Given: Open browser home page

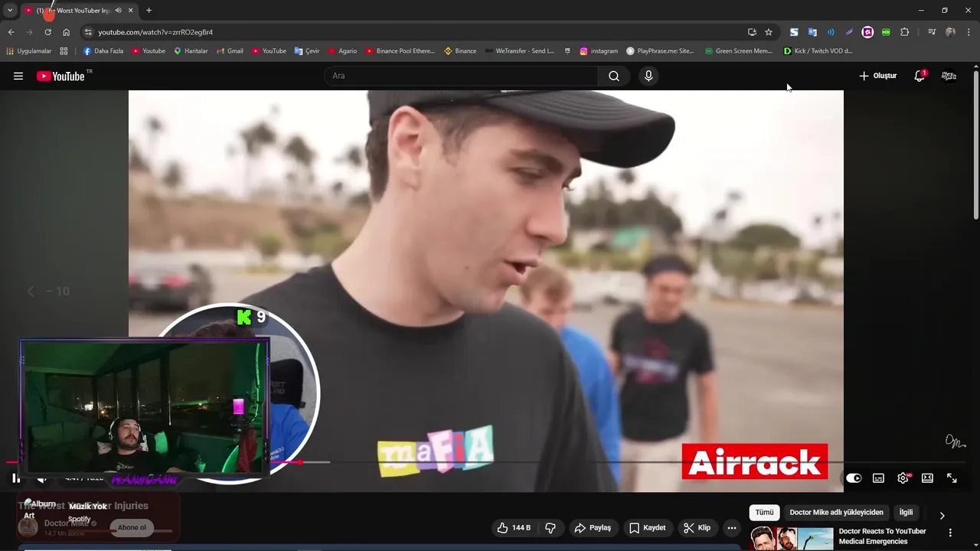Looking at the screenshot, I should pyautogui.click(x=66, y=32).
